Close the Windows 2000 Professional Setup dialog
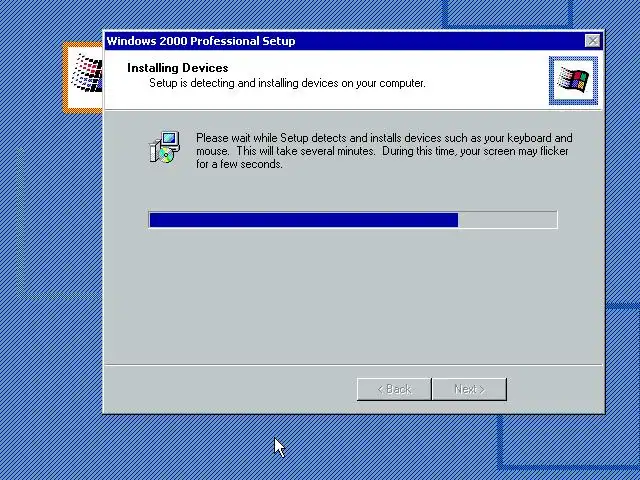Image resolution: width=640 pixels, height=480 pixels. pyautogui.click(x=592, y=41)
